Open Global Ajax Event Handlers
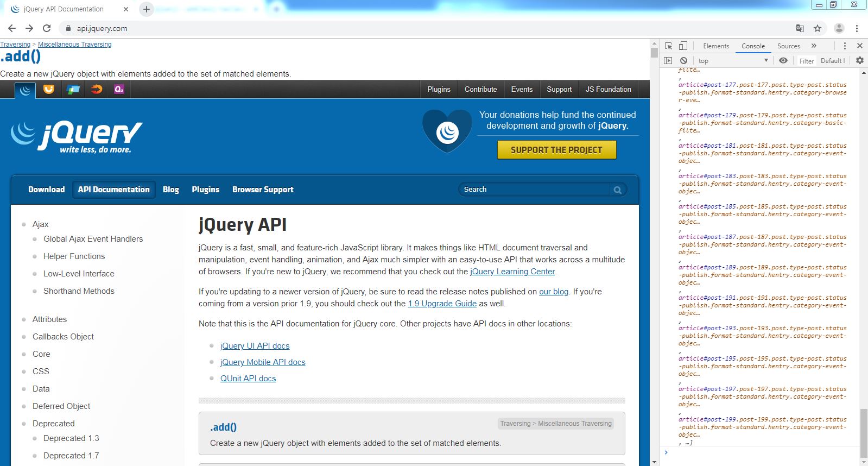Image resolution: width=868 pixels, height=466 pixels. 93,239
